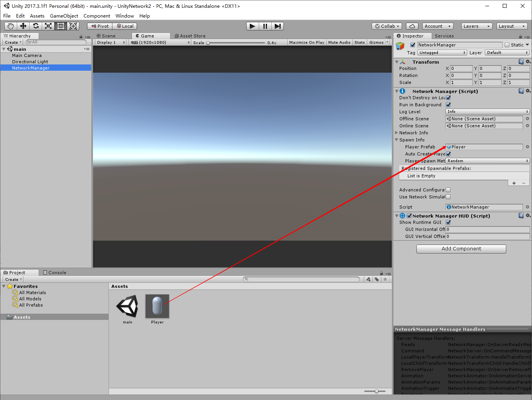Select the combined Transform tool
The width and height of the screenshot is (532, 400).
[x=73, y=26]
